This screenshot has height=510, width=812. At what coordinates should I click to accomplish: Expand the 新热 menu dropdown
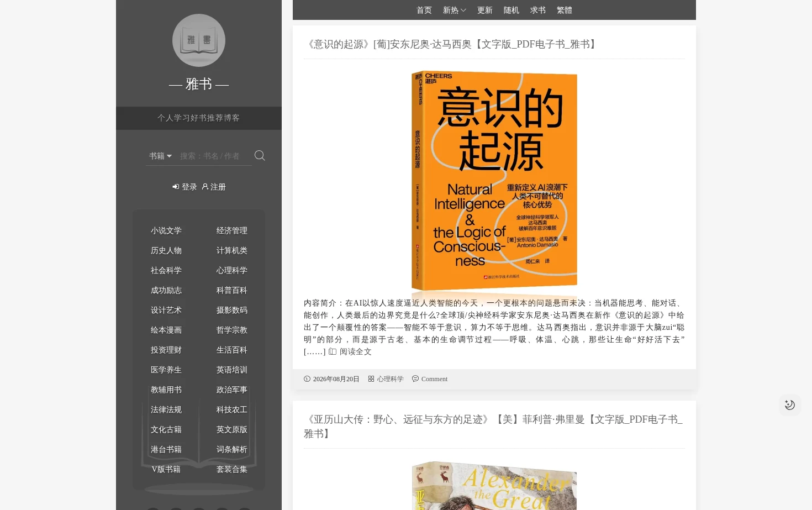[x=455, y=10]
